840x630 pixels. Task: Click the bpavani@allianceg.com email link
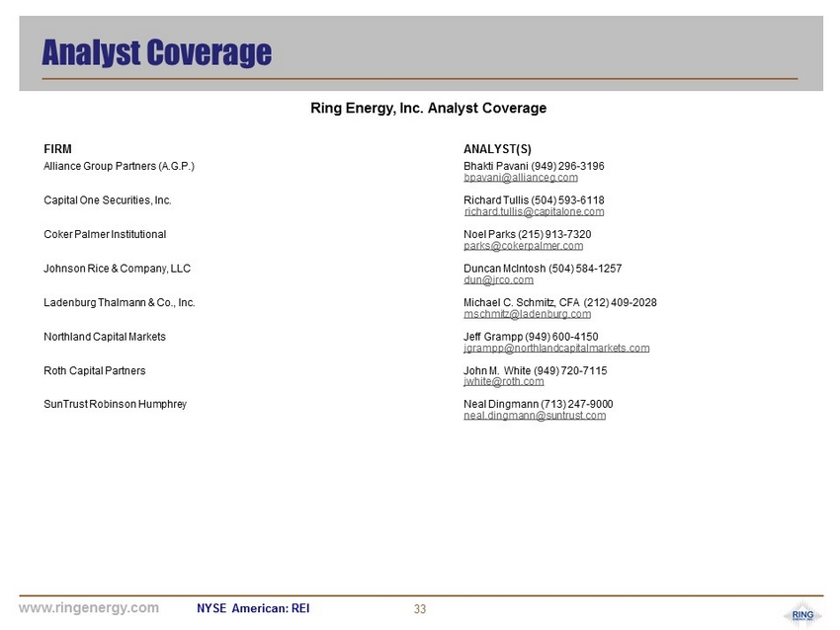tap(521, 178)
